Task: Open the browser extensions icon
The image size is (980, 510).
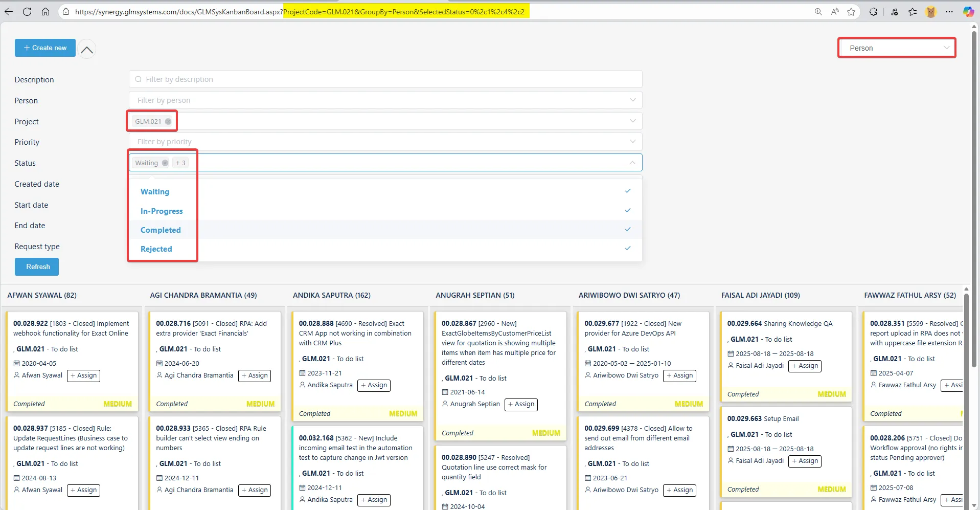Action: point(874,11)
